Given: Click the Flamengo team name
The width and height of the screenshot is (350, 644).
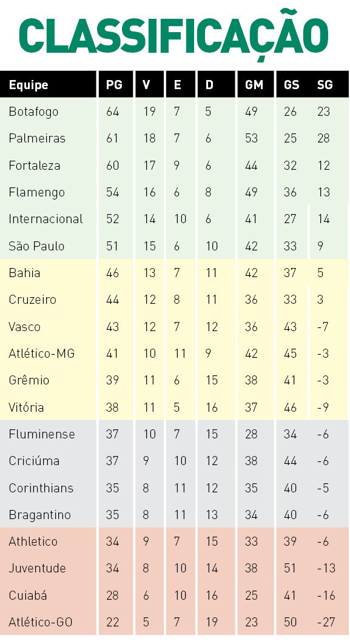Looking at the screenshot, I should (36, 193).
